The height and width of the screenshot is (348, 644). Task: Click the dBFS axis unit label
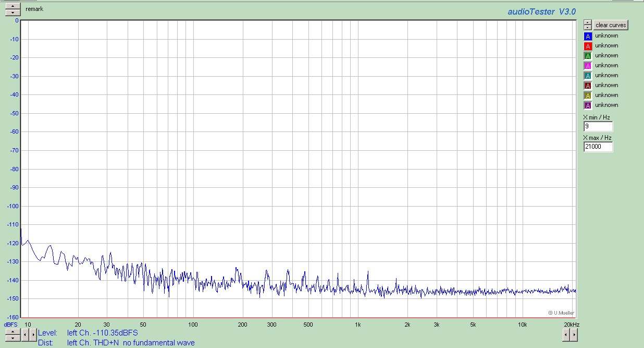point(11,325)
